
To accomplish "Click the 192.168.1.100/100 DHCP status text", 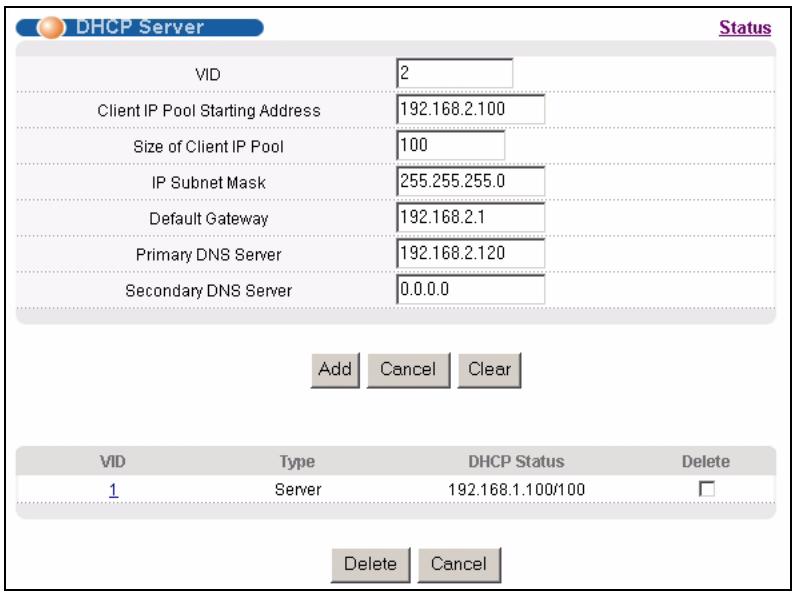I will click(x=516, y=489).
